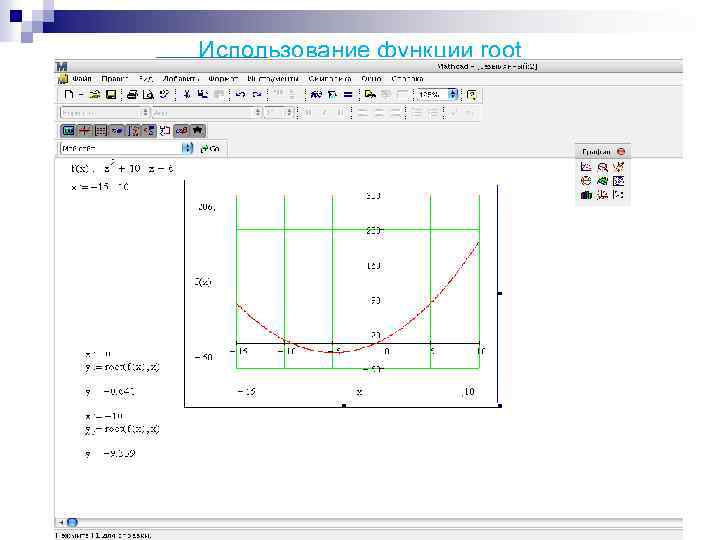Toggle the Calculator palette on Math toolbar
The width and height of the screenshot is (720, 540).
(x=68, y=131)
